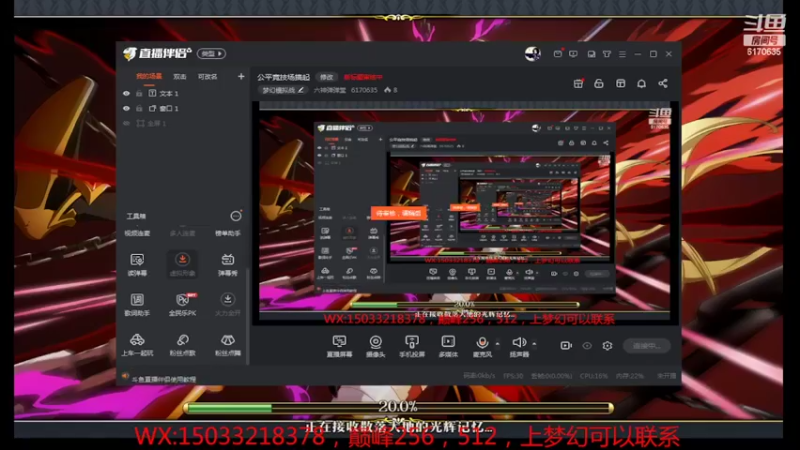Click the 内存:22% status entry
Image resolution: width=800 pixels, height=450 pixels.
(x=630, y=376)
